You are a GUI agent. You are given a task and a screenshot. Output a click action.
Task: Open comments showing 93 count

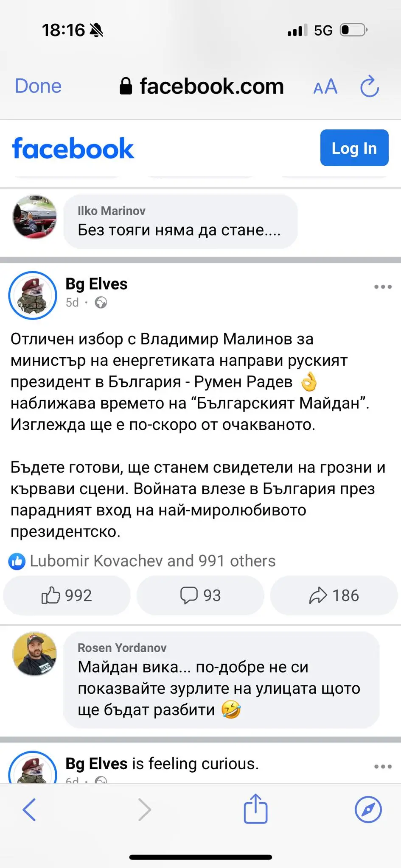pyautogui.click(x=200, y=595)
